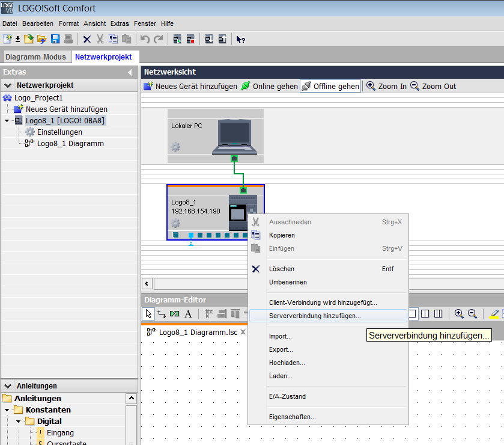Collapse the Konstanten folder node
The width and height of the screenshot is (504, 445).
click(7, 410)
